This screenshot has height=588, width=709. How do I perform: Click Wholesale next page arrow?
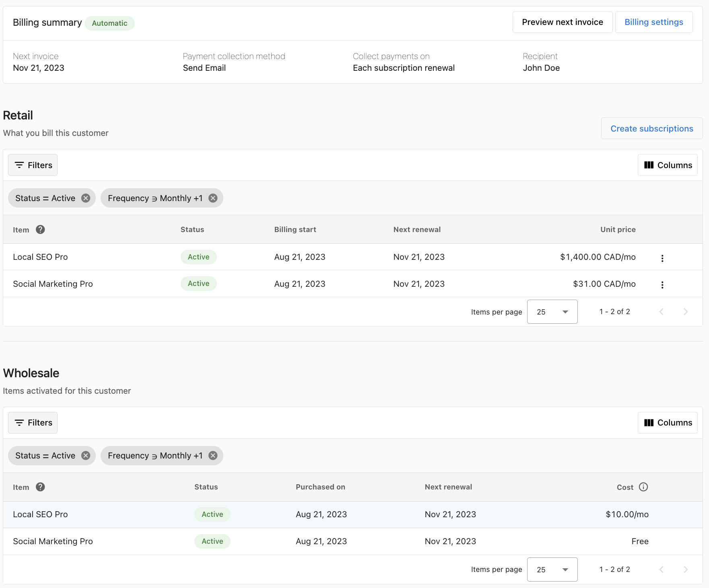point(686,569)
